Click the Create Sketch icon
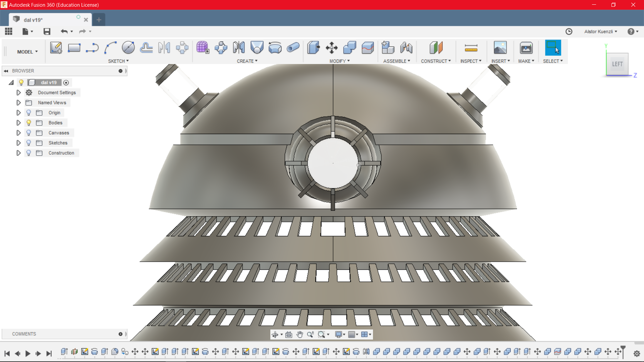This screenshot has height=362, width=644. click(56, 48)
